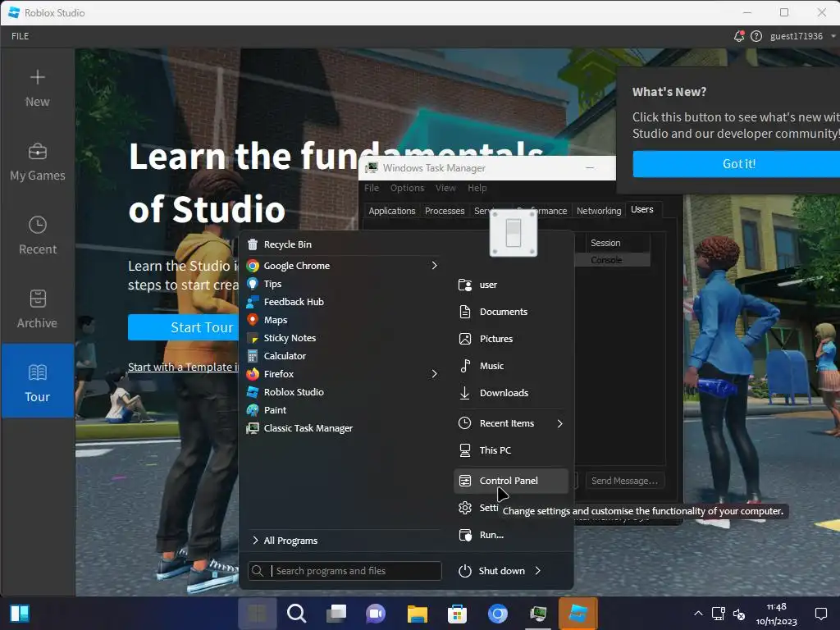The image size is (840, 630).
Task: Expand Recent Items submenu arrow
Action: coord(559,423)
